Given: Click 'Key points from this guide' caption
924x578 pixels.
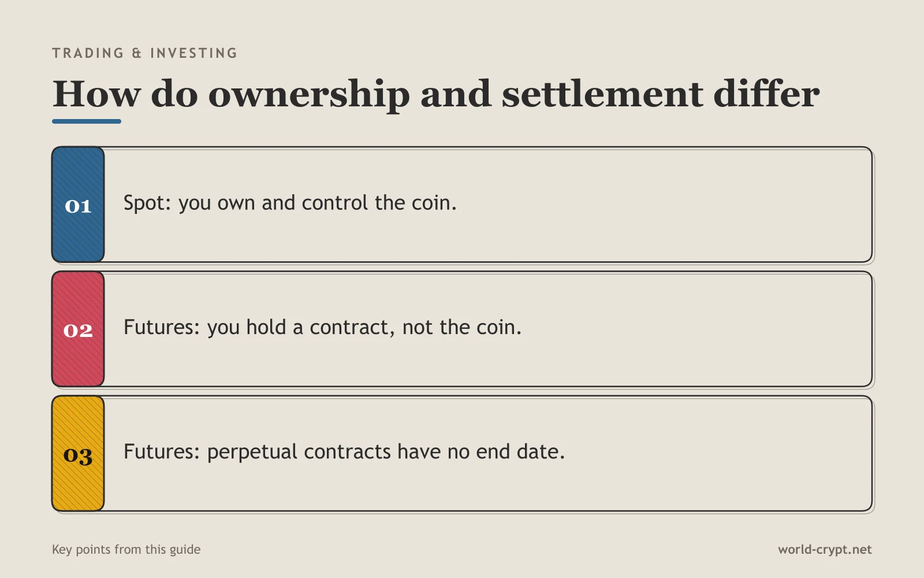Looking at the screenshot, I should [x=126, y=550].
